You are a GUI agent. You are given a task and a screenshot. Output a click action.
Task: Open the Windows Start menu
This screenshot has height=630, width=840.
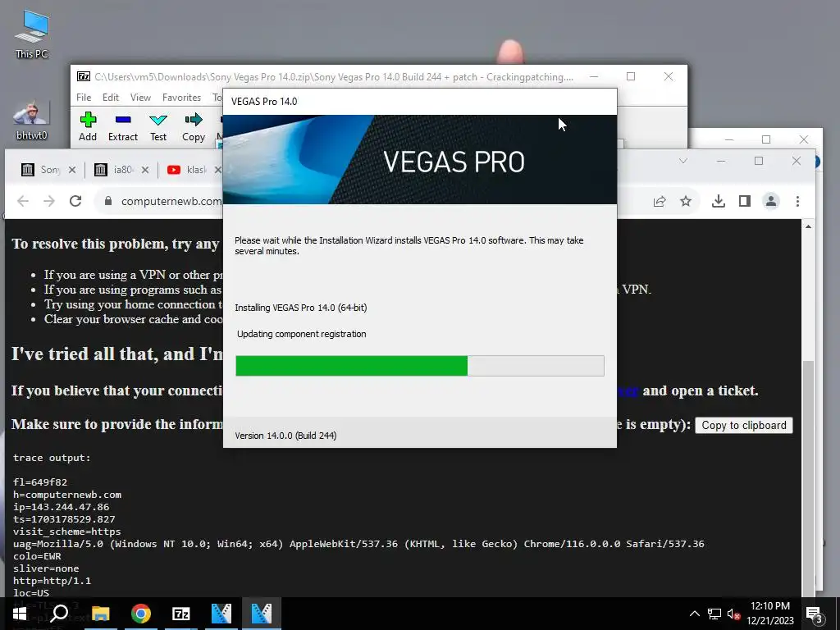20,614
